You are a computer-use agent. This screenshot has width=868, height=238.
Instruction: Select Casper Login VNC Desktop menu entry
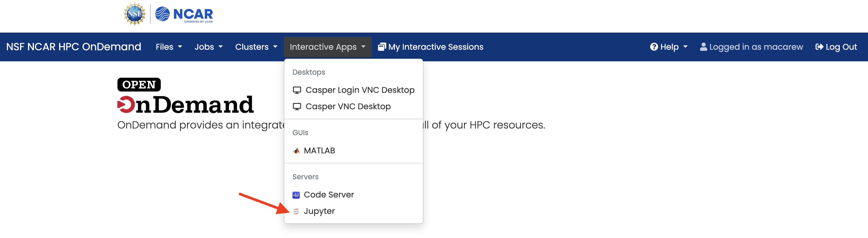(353, 90)
